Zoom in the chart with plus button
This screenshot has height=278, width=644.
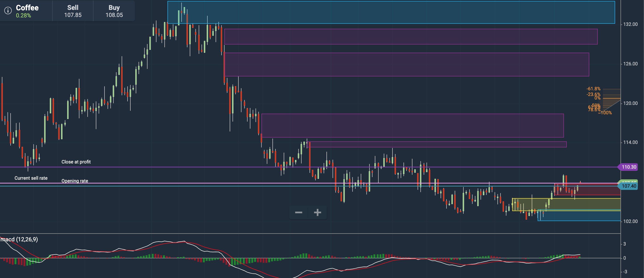318,212
